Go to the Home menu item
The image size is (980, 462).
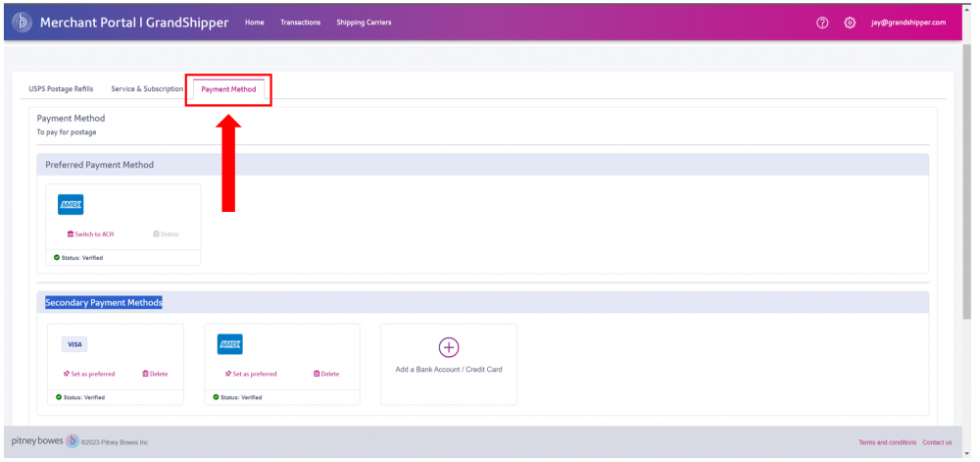point(255,23)
